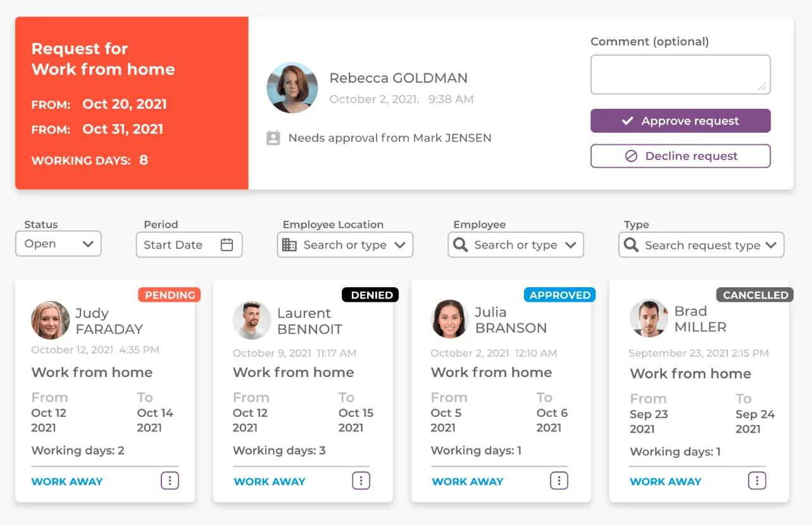
Task: Click WORK AWAY link on Judy Faraday's card
Action: (67, 481)
